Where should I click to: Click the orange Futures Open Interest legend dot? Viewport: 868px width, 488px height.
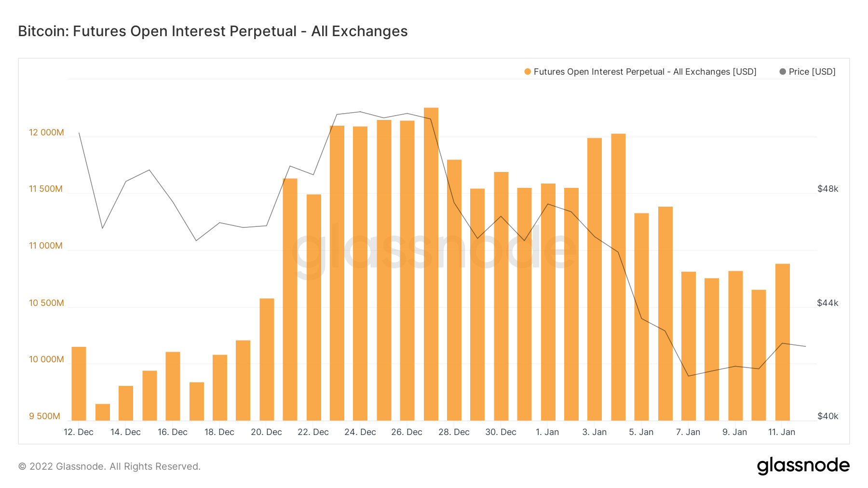(528, 72)
